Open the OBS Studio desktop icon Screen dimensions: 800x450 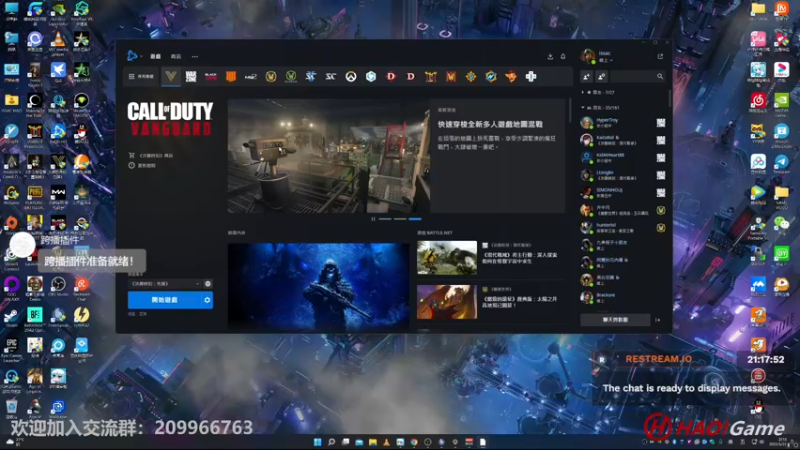58,287
